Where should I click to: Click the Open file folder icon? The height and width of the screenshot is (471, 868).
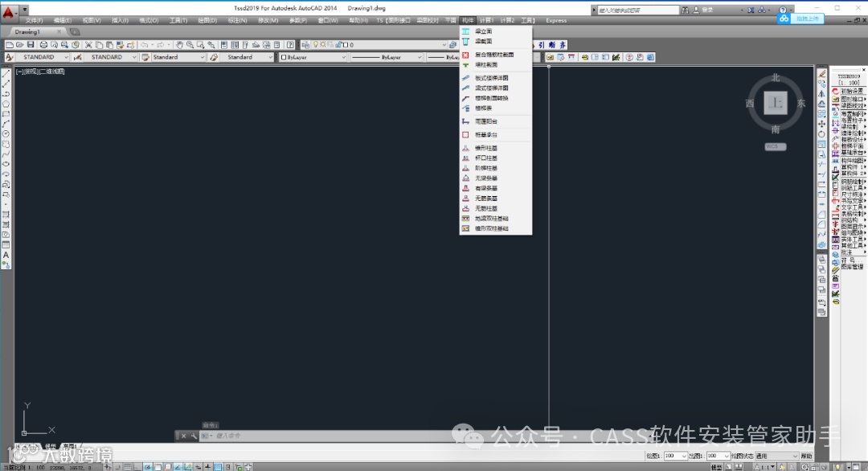[x=20, y=45]
